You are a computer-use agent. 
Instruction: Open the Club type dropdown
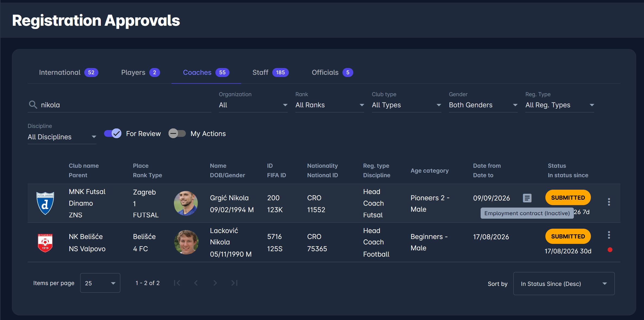[x=406, y=105]
